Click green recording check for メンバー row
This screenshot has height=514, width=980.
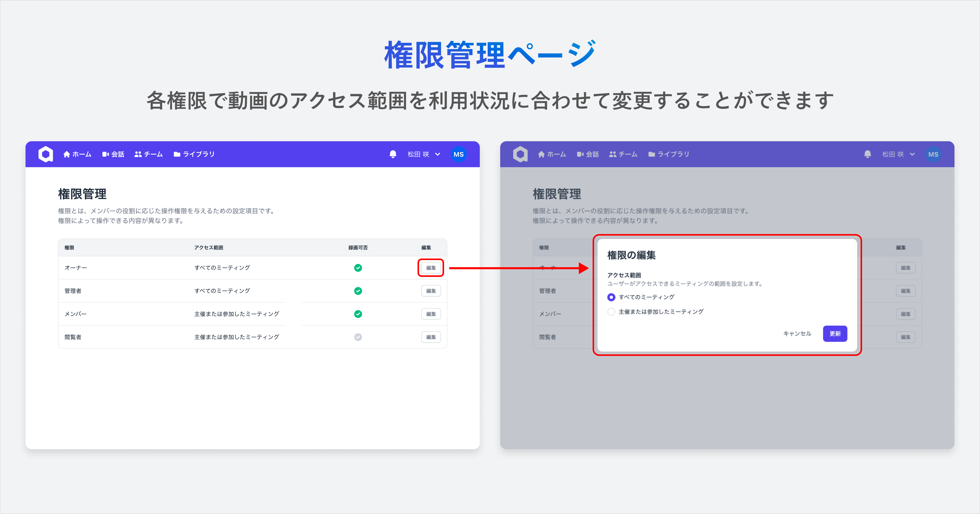click(x=358, y=314)
